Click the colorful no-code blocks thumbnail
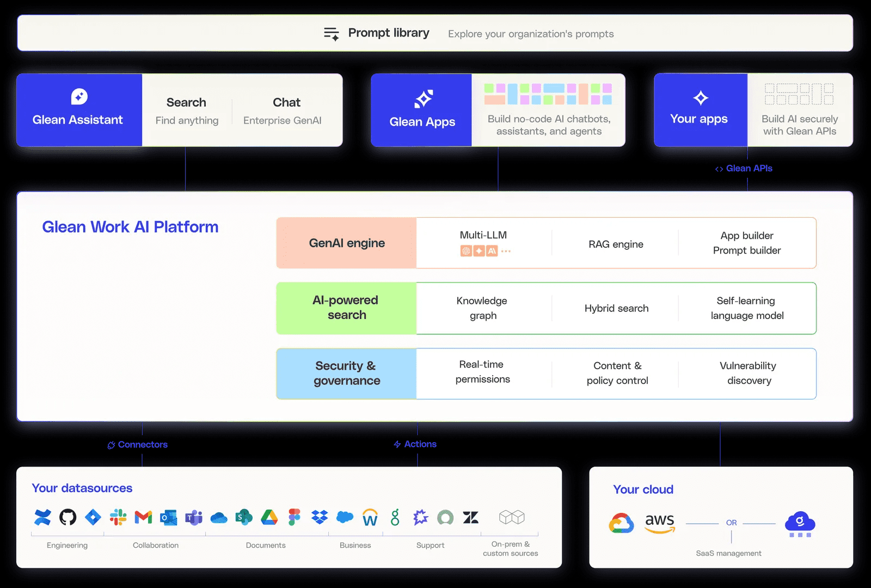The height and width of the screenshot is (588, 871). pyautogui.click(x=548, y=94)
